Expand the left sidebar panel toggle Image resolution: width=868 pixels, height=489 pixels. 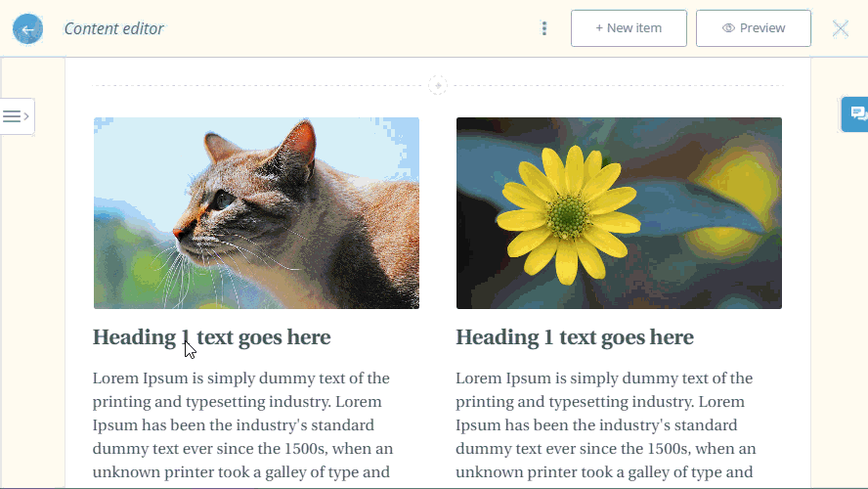coord(17,116)
